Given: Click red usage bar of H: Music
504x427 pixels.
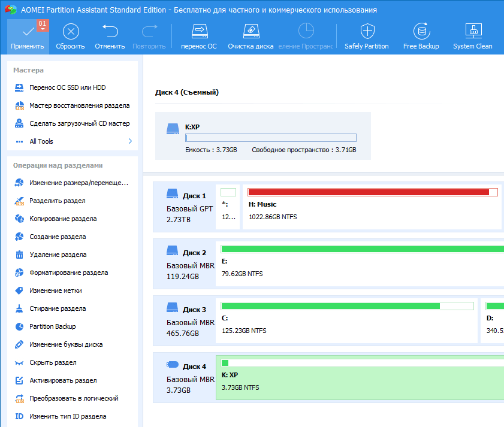Looking at the screenshot, I should (372, 192).
